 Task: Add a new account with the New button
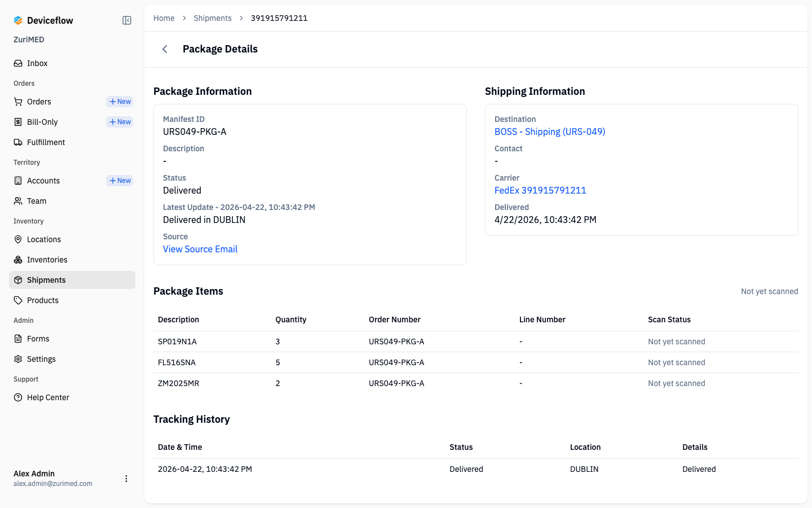coord(120,181)
